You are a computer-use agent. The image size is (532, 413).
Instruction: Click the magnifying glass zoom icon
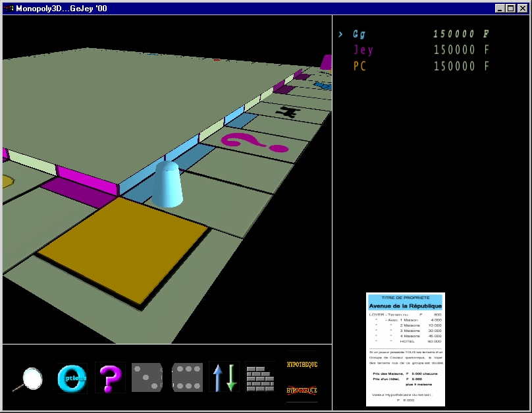(30, 378)
